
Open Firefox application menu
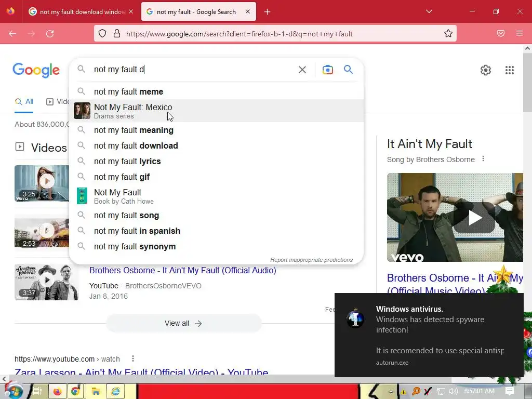[x=519, y=33]
